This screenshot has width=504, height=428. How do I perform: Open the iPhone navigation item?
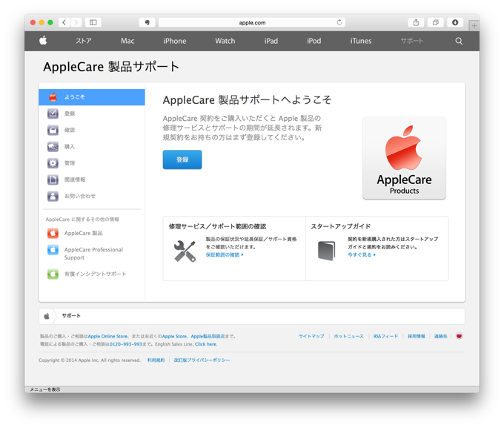174,41
